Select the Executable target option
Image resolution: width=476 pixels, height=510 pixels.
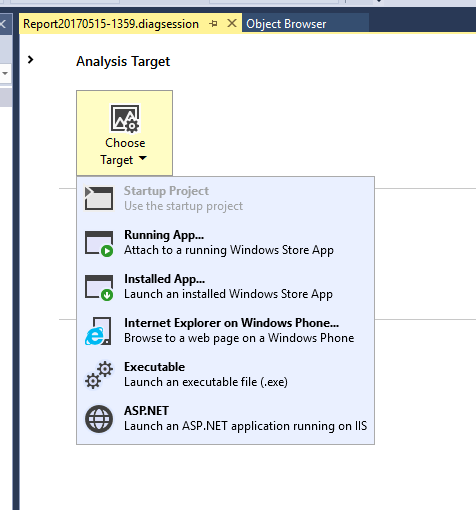(x=225, y=375)
